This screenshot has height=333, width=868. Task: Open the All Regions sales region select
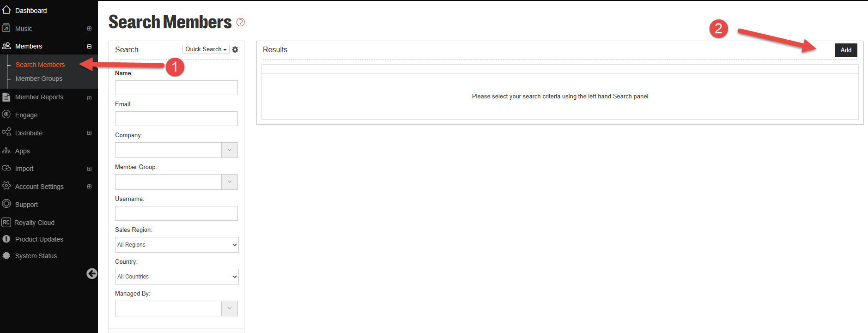point(177,245)
